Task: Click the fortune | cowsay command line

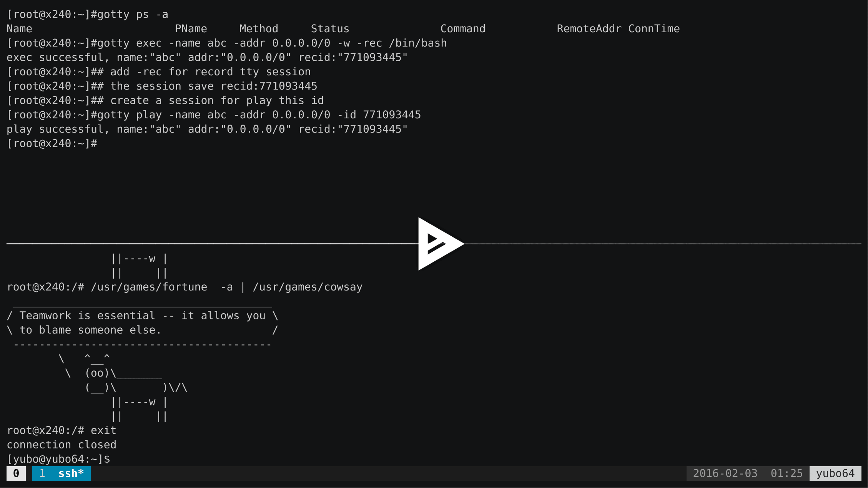Action: tap(185, 287)
